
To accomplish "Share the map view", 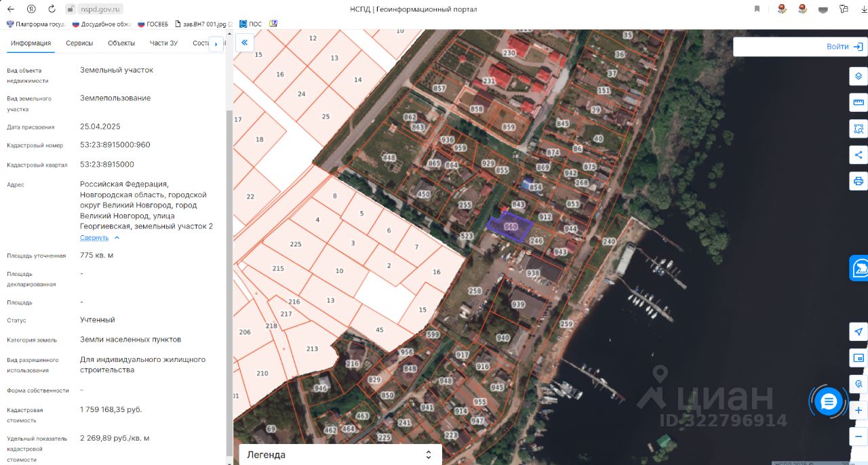I will 859,155.
